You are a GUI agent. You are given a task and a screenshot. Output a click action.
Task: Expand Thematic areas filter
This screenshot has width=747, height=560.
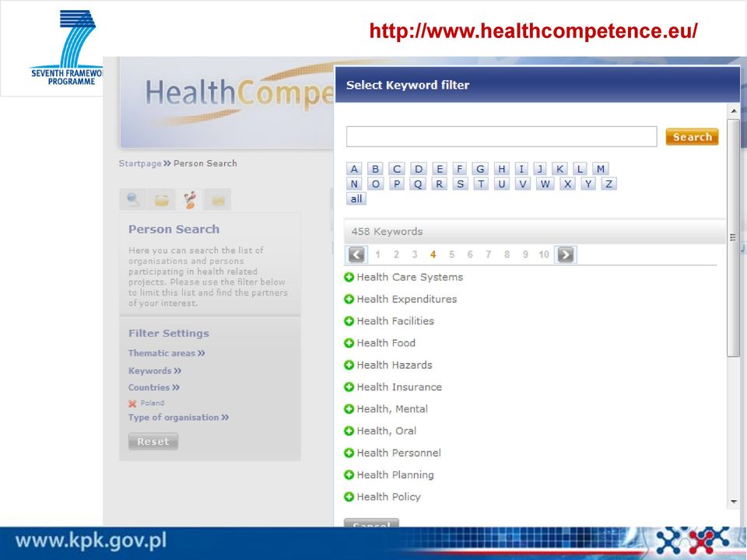coord(167,353)
